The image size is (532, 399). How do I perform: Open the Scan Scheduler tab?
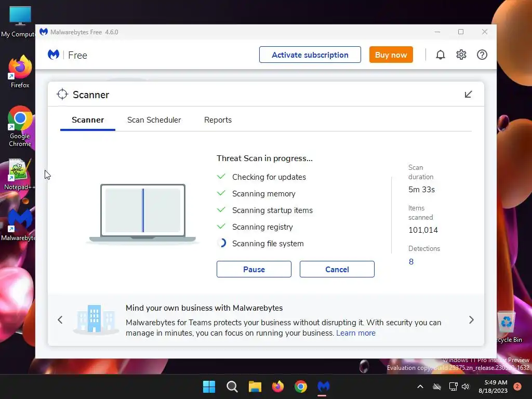point(154,120)
